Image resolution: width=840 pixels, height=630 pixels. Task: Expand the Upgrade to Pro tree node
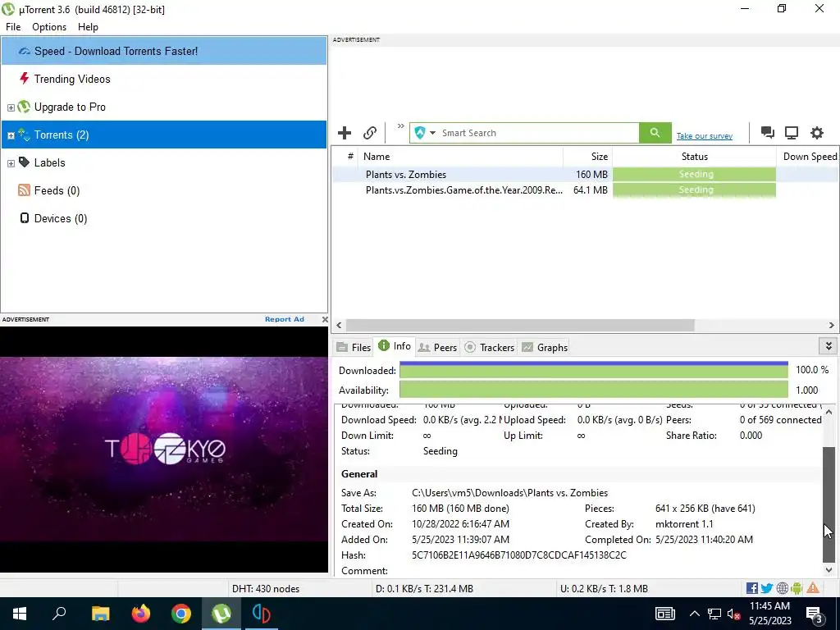point(11,107)
